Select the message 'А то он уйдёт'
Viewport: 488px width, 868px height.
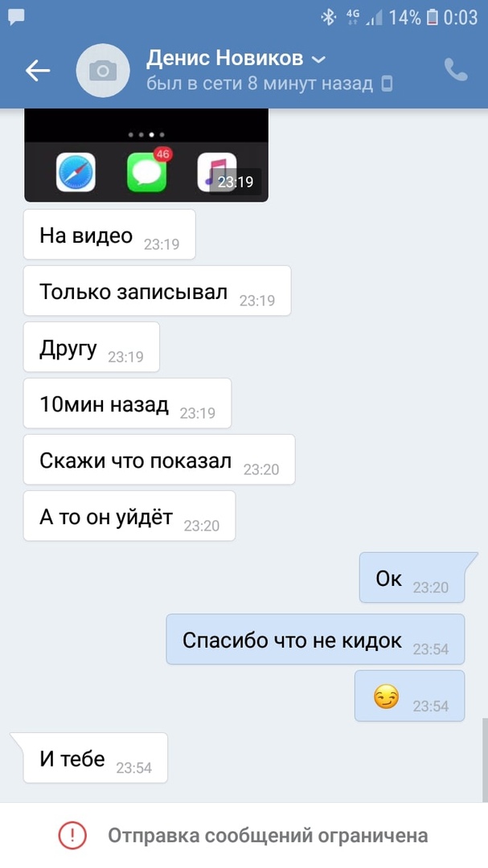coord(129,516)
